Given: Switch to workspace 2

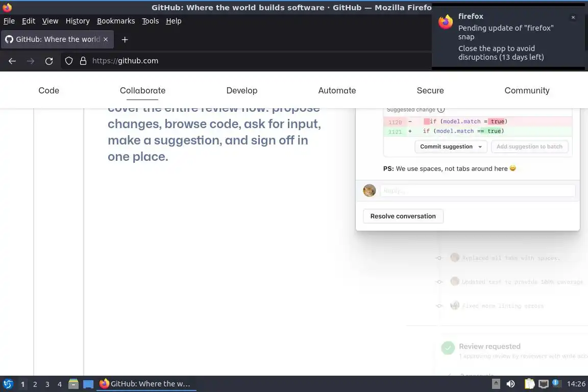Looking at the screenshot, I should [x=35, y=384].
